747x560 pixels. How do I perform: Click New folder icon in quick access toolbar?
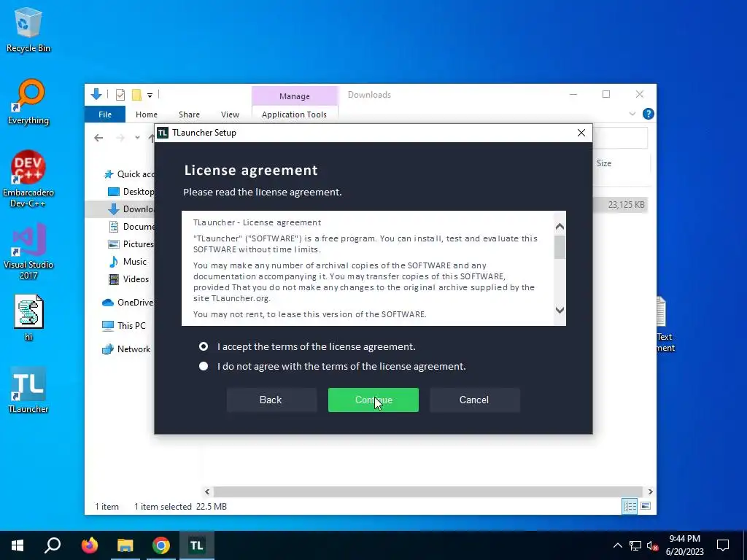136,95
